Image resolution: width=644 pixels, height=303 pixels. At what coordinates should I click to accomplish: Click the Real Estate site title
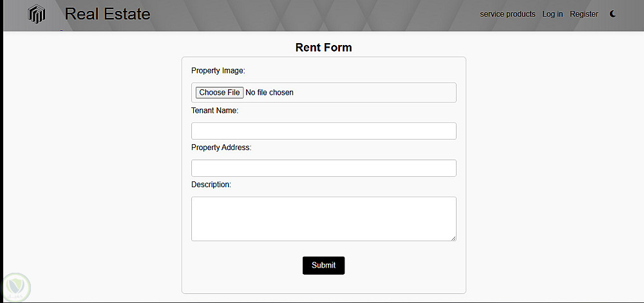(108, 14)
